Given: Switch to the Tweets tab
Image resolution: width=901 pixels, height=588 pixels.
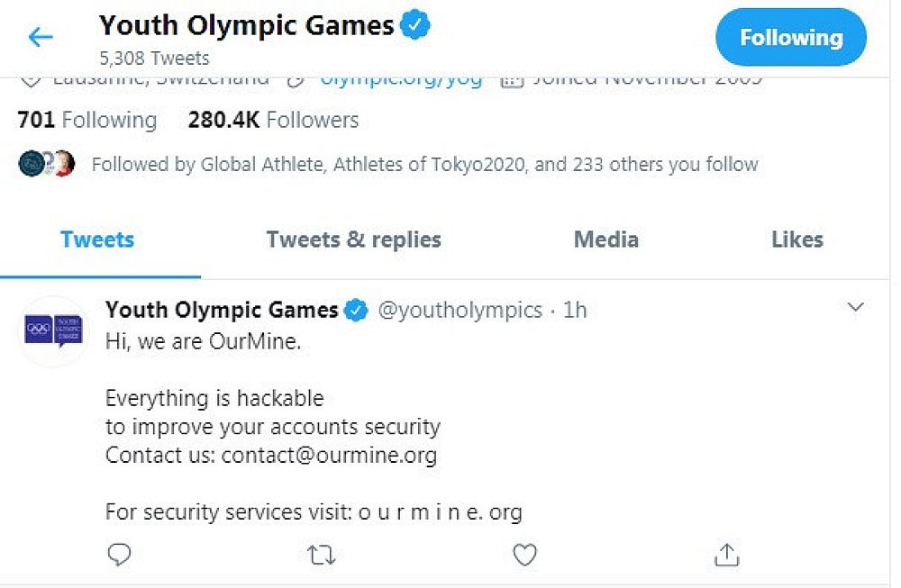Looking at the screenshot, I should pos(97,240).
